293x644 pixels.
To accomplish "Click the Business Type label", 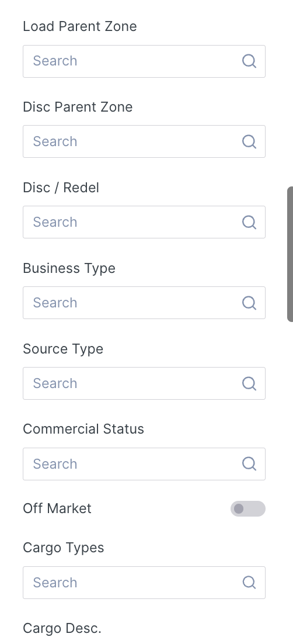I will click(x=69, y=268).
